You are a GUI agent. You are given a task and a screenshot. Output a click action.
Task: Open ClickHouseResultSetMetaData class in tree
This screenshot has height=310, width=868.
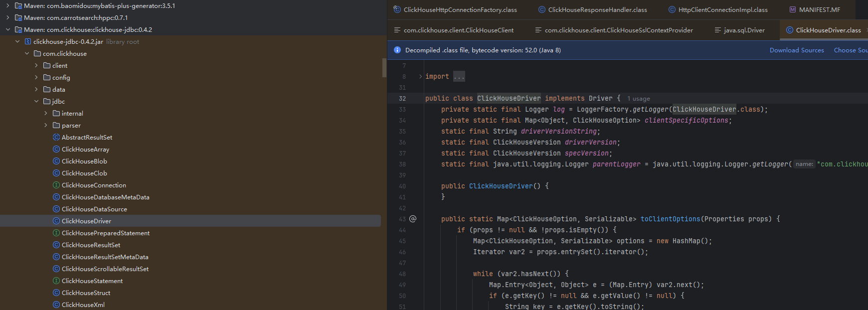(105, 257)
